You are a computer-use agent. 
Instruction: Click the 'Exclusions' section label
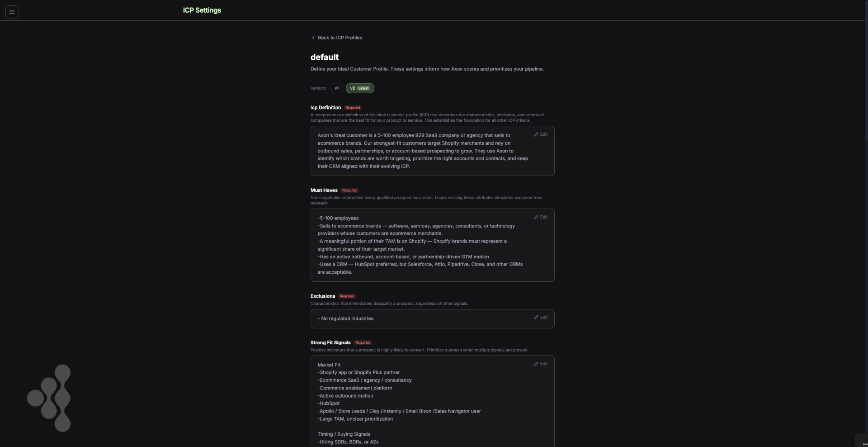click(x=323, y=296)
